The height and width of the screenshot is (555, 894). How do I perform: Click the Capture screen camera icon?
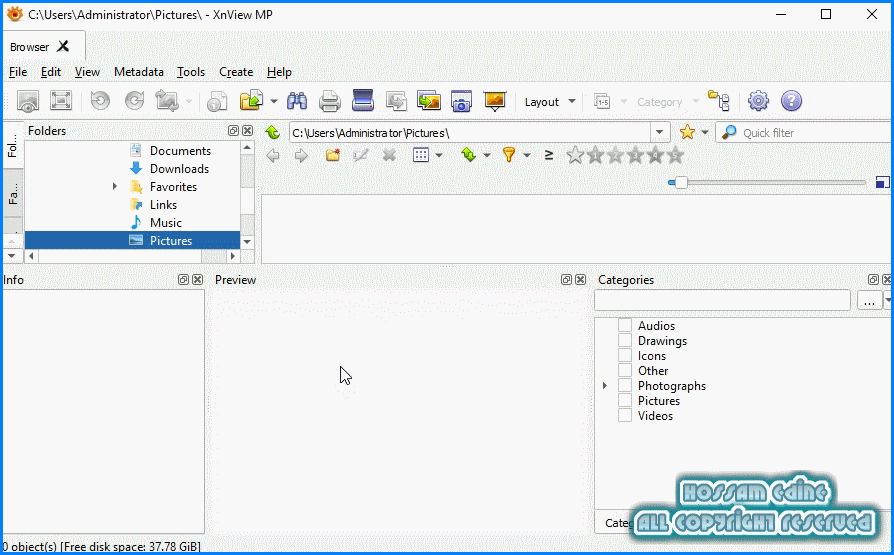[461, 102]
